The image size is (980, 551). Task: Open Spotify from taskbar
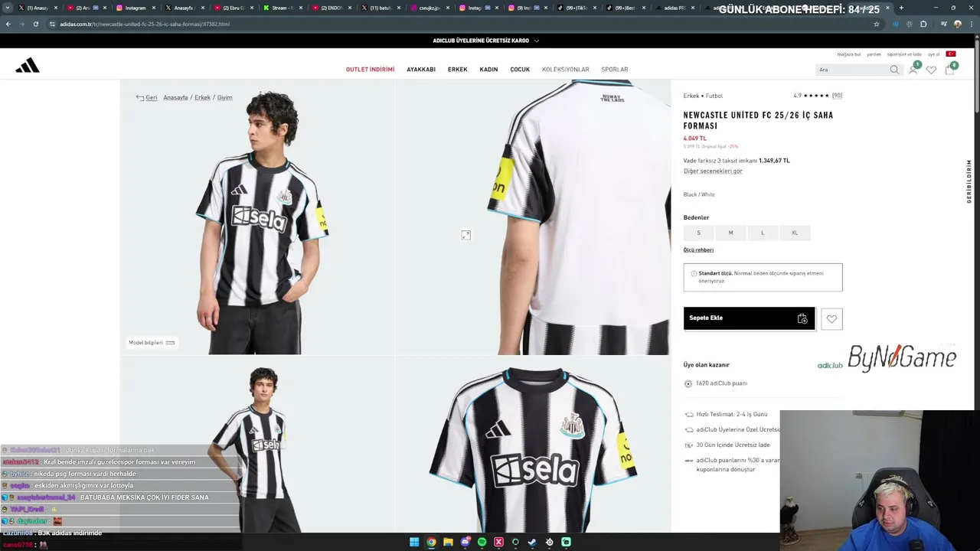(482, 542)
